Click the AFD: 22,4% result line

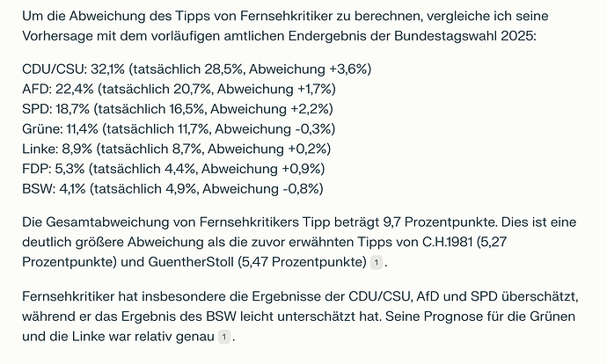[178, 88]
